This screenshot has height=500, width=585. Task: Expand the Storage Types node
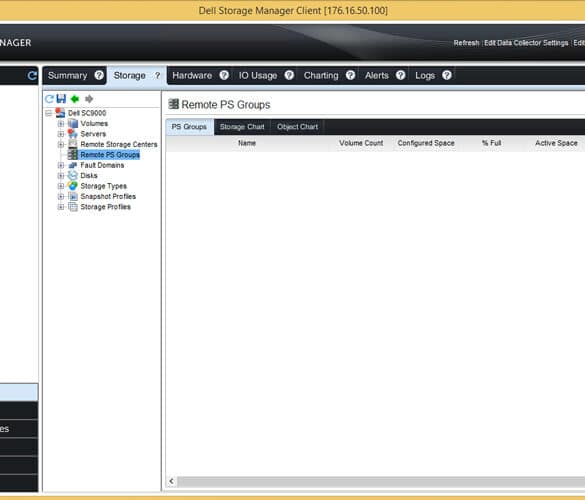[x=61, y=186]
